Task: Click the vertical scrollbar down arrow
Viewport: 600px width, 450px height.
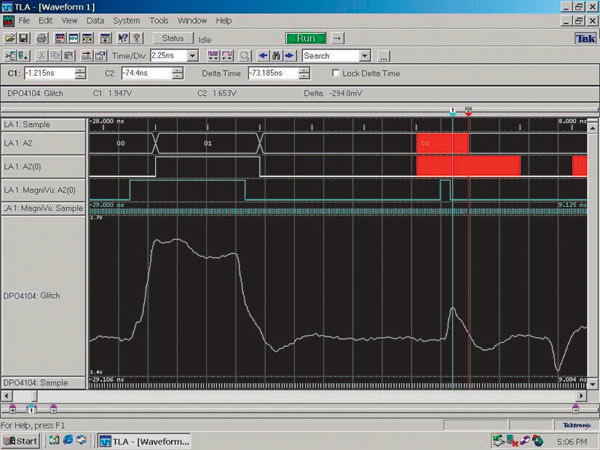Action: (592, 383)
